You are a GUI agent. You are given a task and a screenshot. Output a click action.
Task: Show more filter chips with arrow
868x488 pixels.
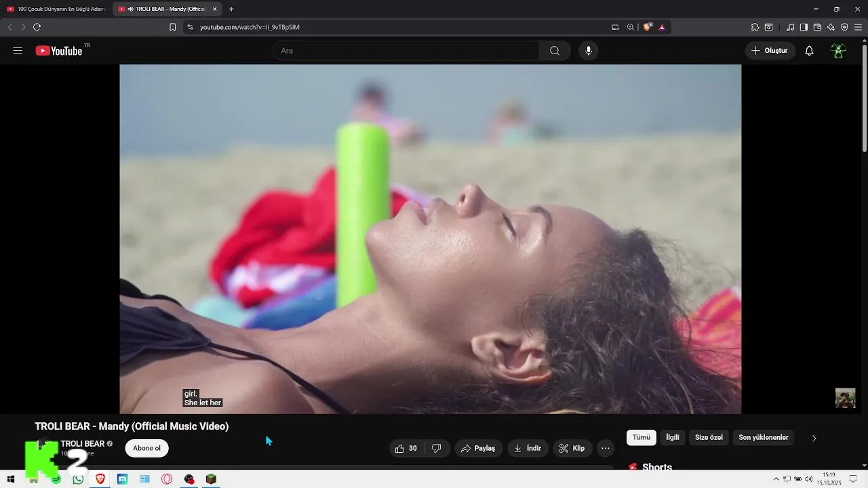point(814,438)
